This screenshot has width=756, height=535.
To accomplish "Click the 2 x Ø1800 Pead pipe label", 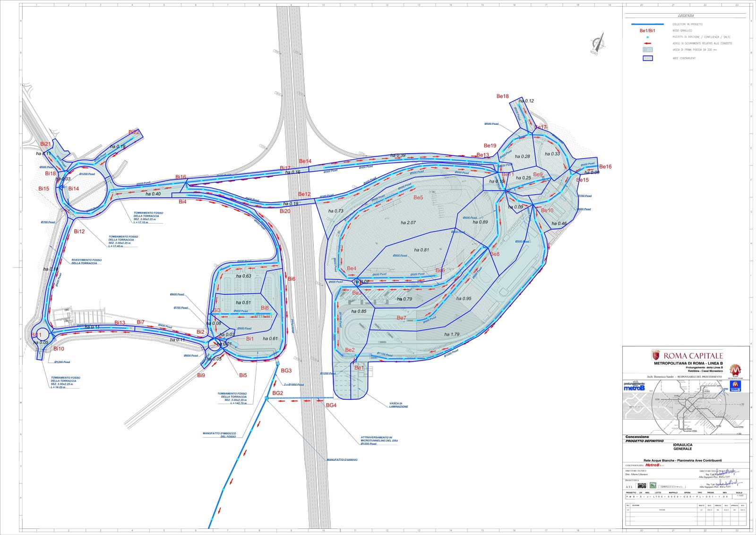I will tap(294, 385).
